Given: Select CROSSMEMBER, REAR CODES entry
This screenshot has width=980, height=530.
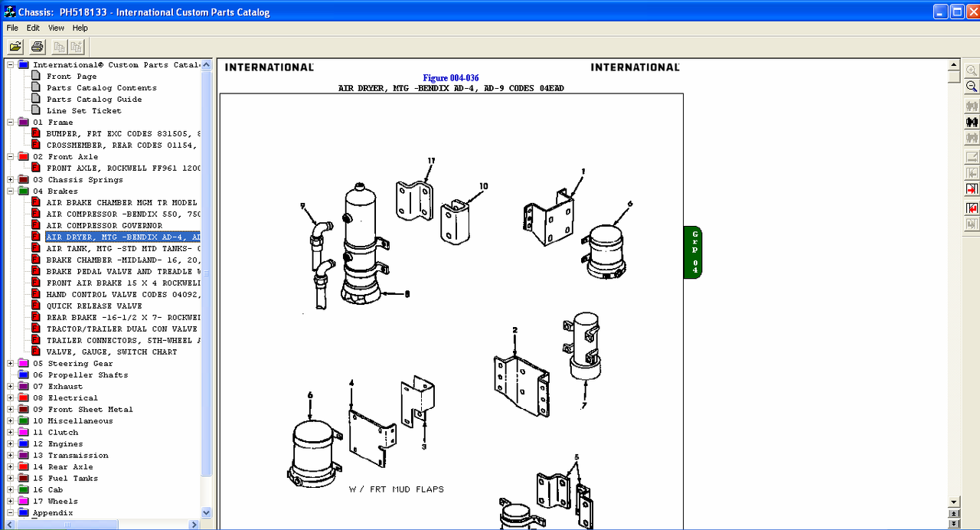Looking at the screenshot, I should pos(123,146).
